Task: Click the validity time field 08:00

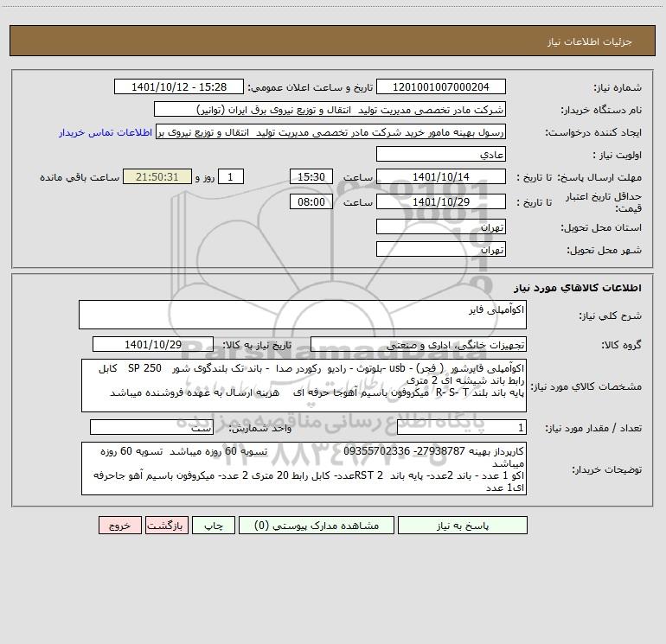Action: coord(311,201)
